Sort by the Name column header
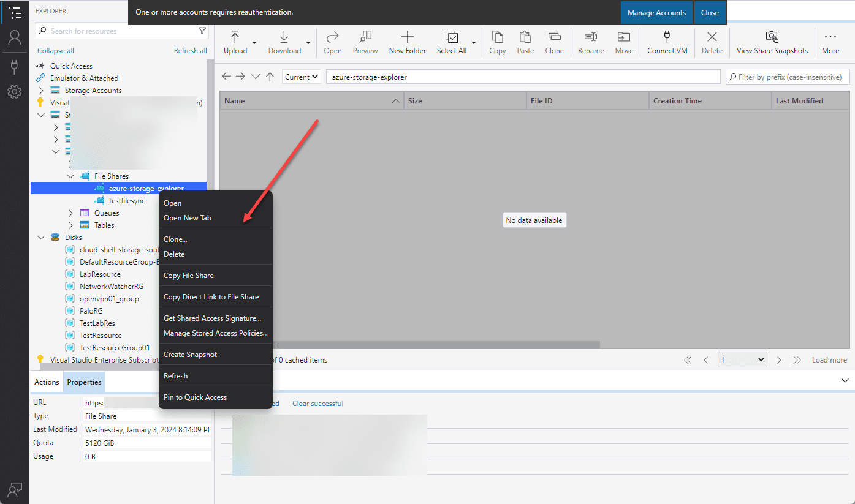The width and height of the screenshot is (855, 504). [312, 101]
